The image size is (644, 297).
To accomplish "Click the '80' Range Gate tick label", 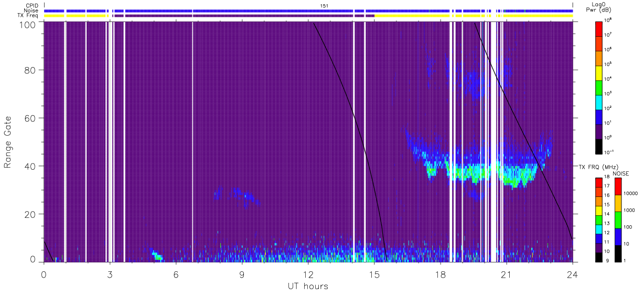I will coord(29,70).
